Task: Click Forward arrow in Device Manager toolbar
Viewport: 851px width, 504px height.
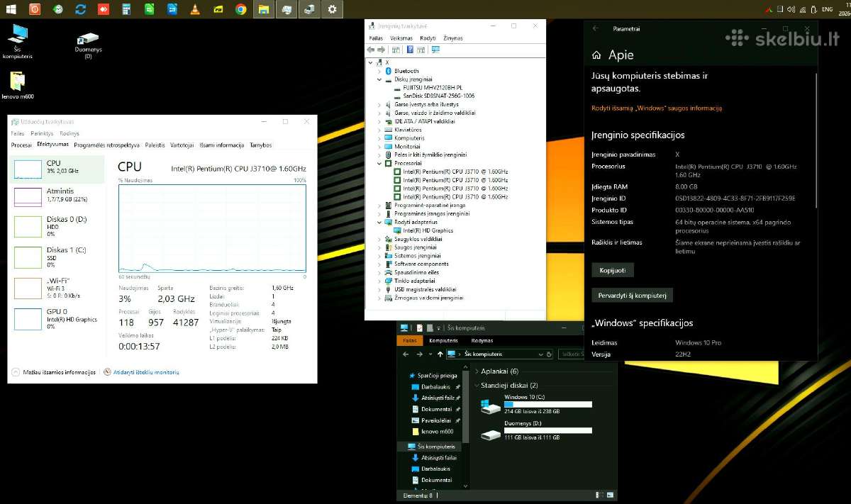Action: pos(382,50)
